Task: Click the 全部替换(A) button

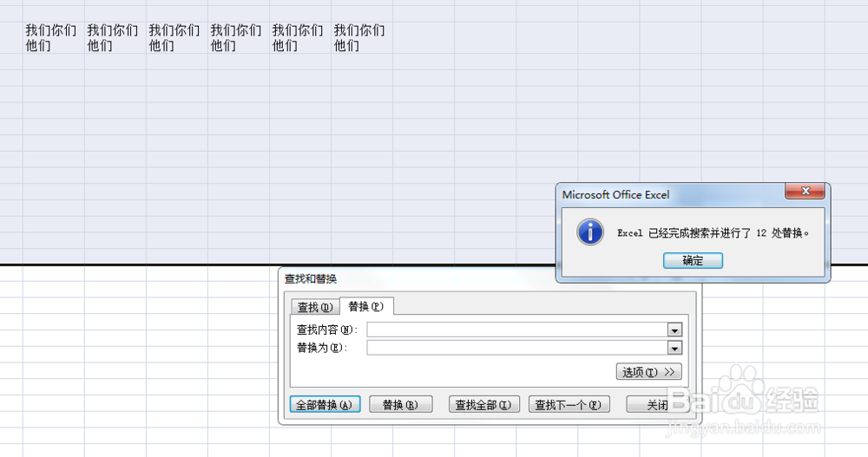Action: pos(325,404)
